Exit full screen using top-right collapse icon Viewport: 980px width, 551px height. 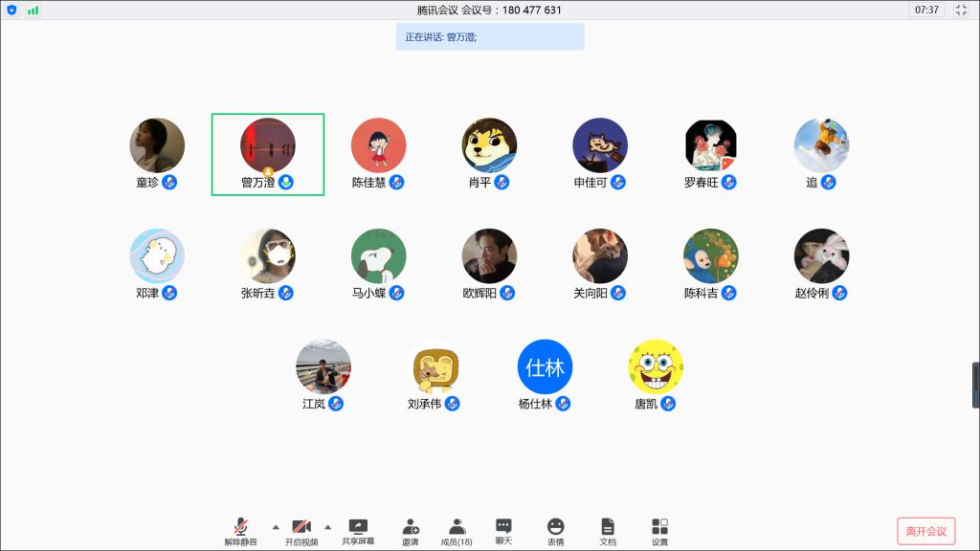pyautogui.click(x=961, y=10)
